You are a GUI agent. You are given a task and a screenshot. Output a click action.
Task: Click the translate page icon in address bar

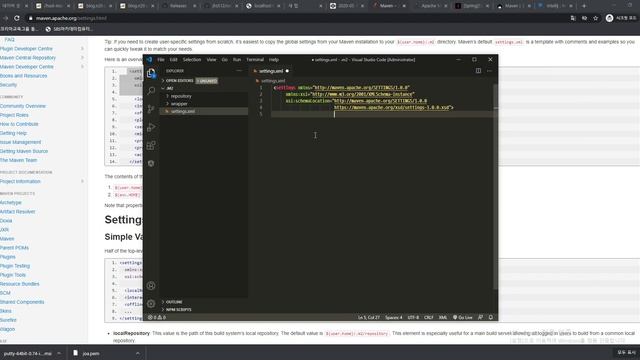pos(573,18)
